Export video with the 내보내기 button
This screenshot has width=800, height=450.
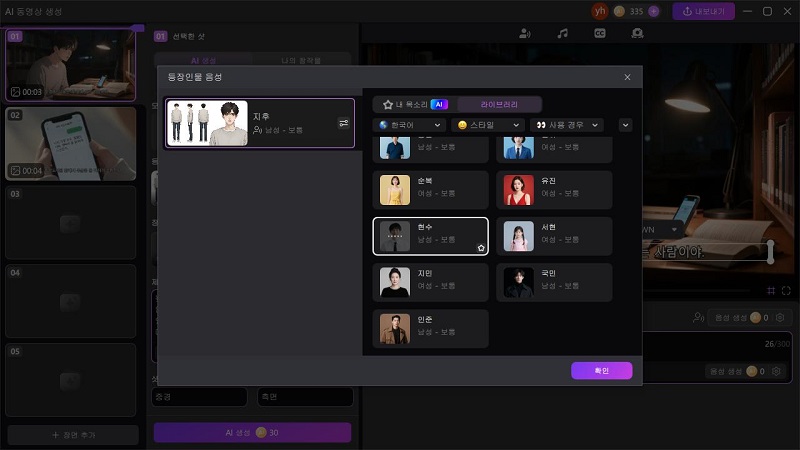(x=704, y=11)
